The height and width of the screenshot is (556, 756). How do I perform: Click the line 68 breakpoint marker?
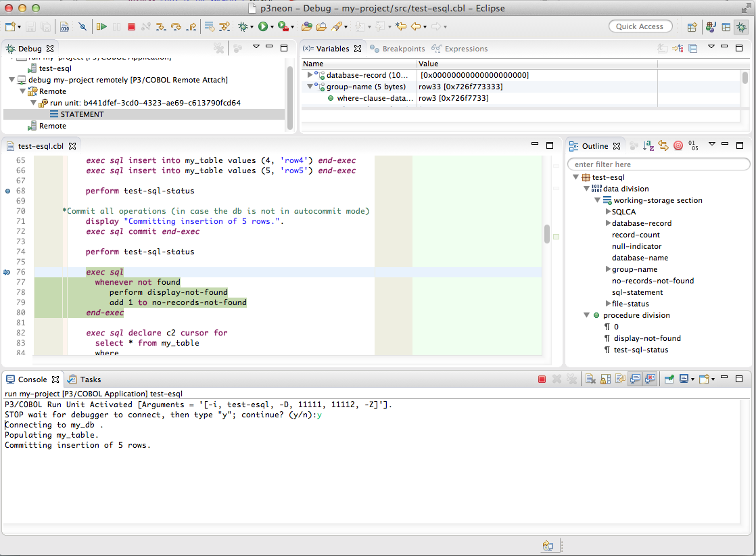(7, 191)
